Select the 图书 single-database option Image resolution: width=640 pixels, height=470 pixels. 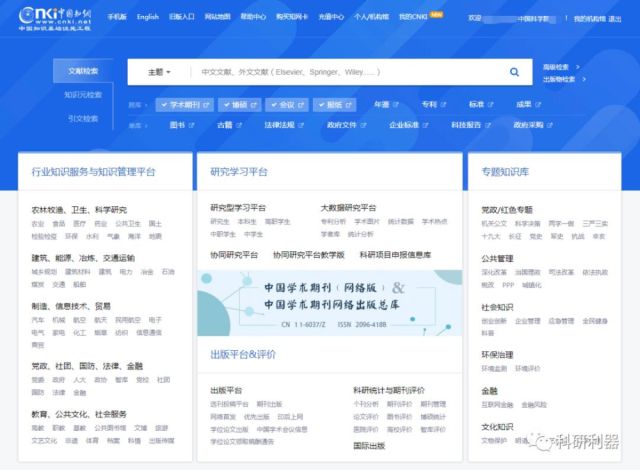click(x=177, y=125)
